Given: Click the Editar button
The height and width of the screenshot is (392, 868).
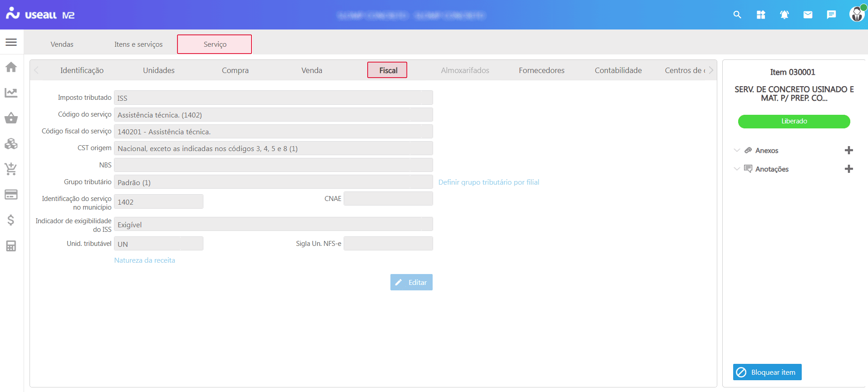Looking at the screenshot, I should (x=411, y=282).
